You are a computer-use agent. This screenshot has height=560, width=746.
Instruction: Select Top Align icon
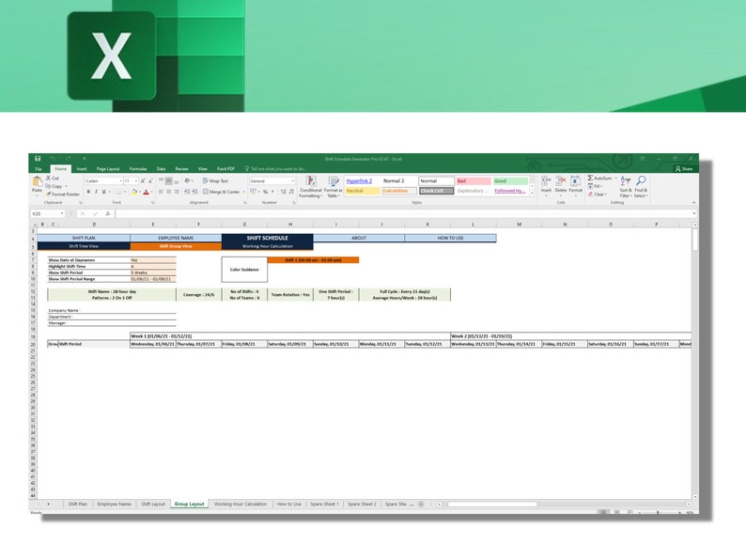tap(161, 181)
